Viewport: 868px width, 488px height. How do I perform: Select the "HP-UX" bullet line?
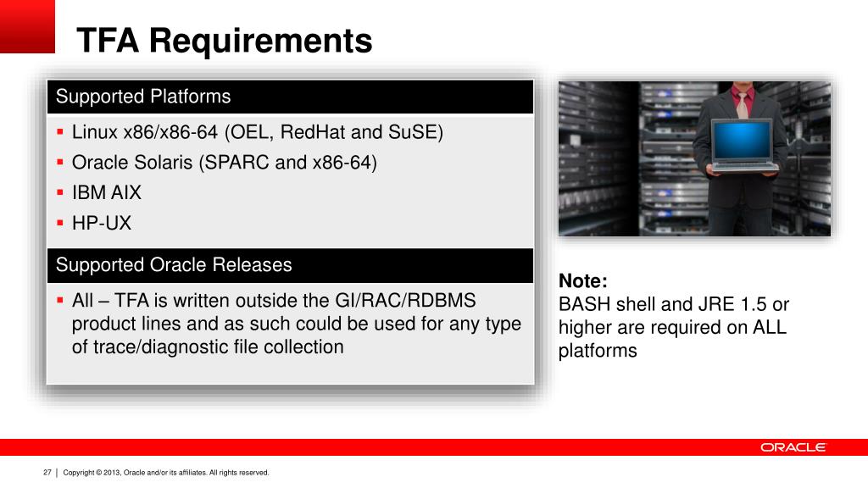coord(102,223)
